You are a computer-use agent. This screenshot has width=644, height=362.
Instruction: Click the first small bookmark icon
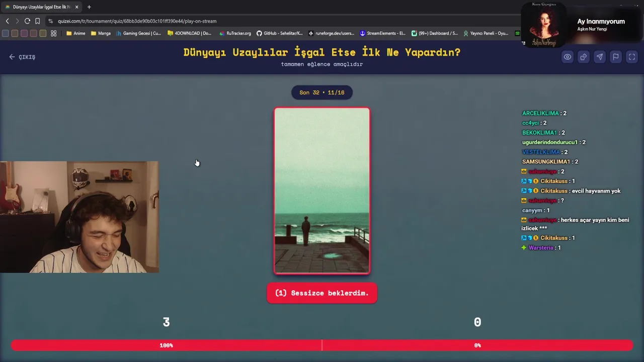[5, 33]
